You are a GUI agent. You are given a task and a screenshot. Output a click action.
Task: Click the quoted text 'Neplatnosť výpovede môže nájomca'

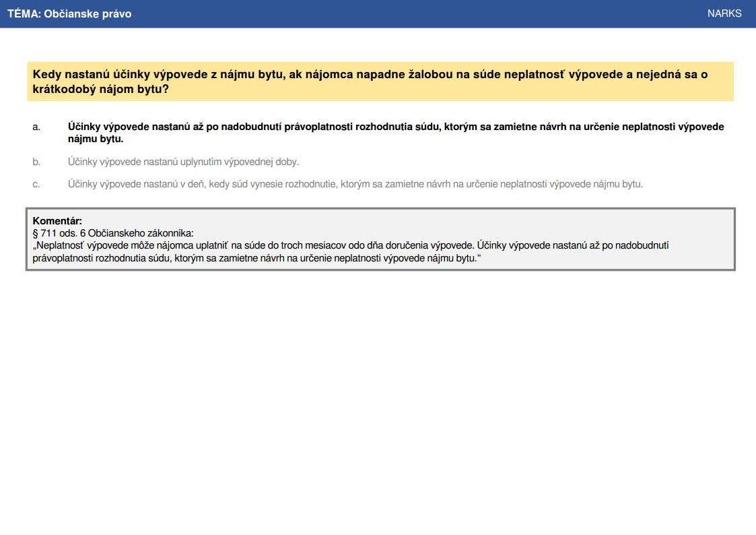(351, 251)
